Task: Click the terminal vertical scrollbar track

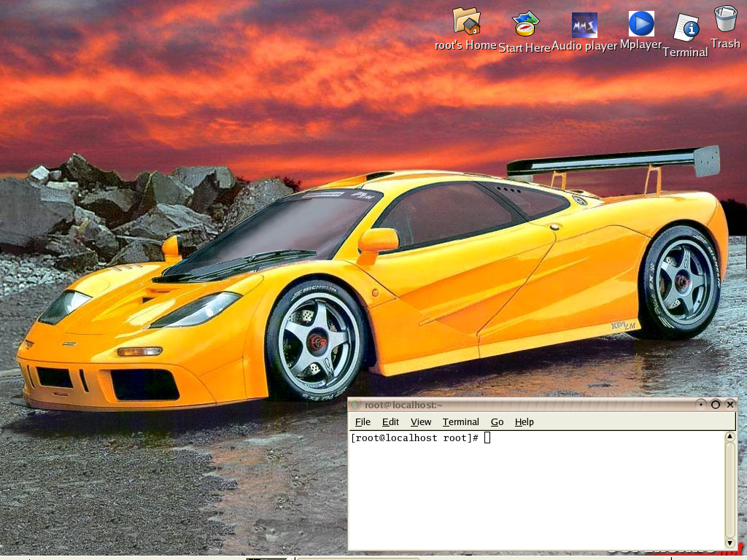Action: tap(729, 489)
